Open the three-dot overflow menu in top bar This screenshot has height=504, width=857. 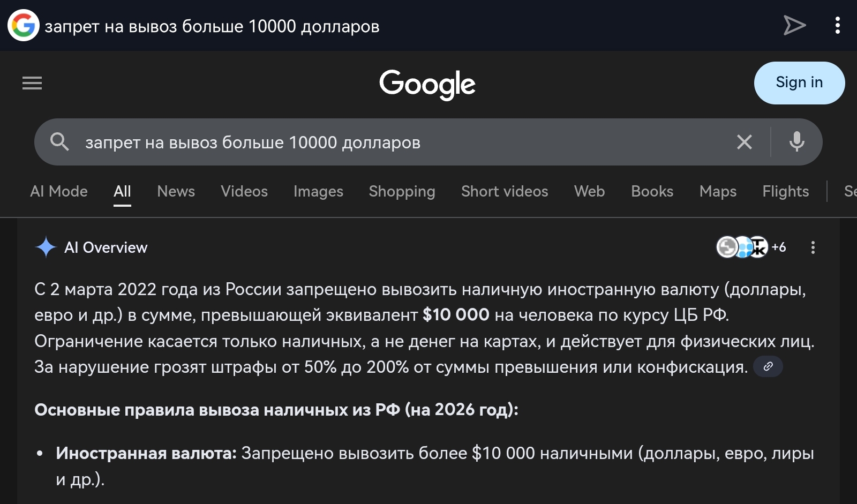[838, 25]
